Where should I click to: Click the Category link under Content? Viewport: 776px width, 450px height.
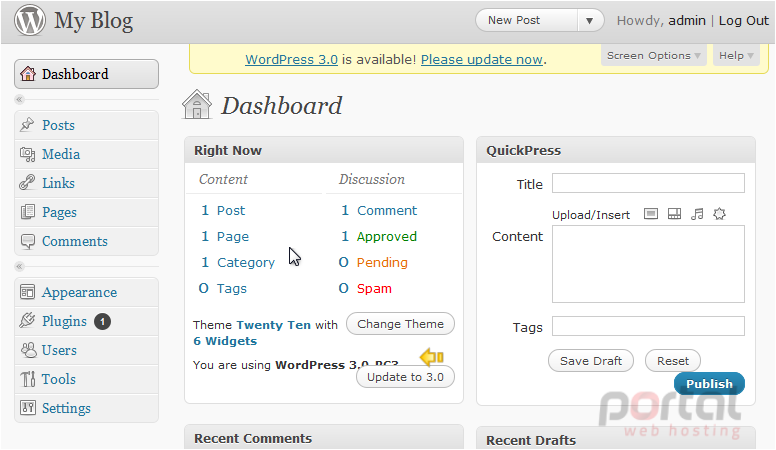pyautogui.click(x=245, y=262)
